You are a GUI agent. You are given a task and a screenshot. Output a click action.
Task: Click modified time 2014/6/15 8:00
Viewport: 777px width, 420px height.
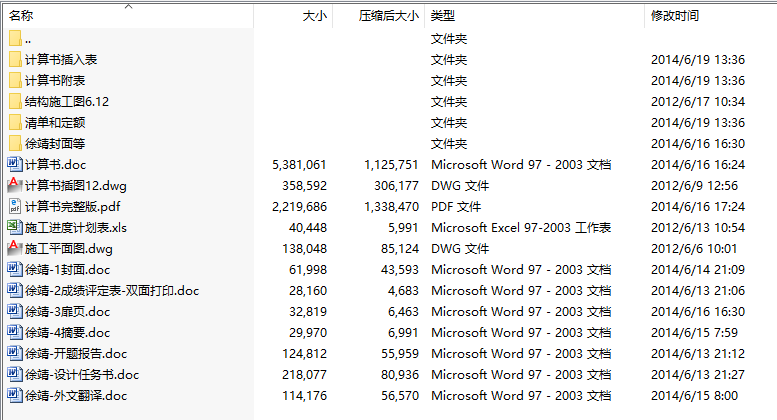point(694,396)
